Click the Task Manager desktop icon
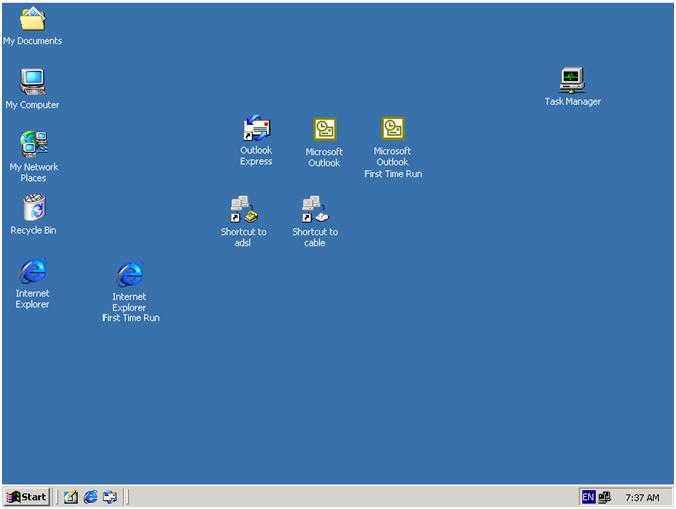 coord(572,79)
